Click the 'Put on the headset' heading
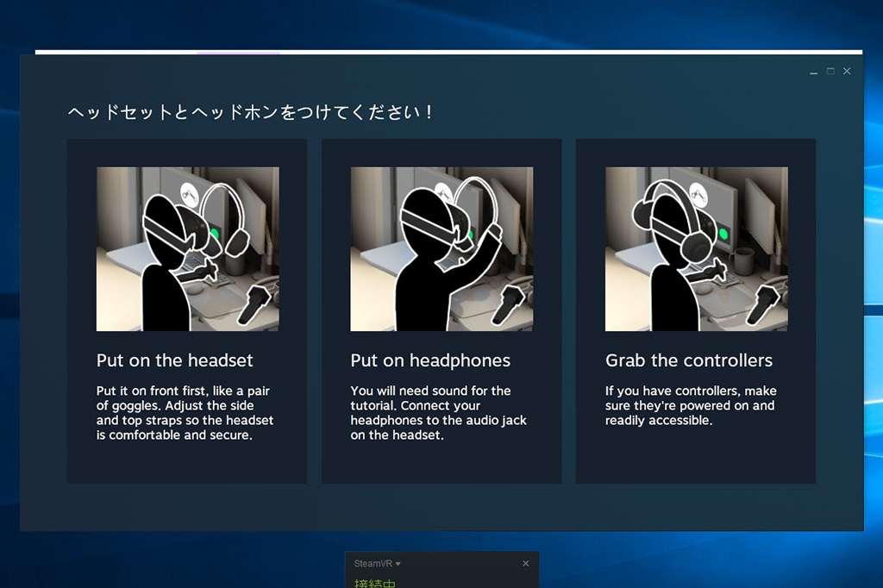Screen dimensions: 883x588 [174, 360]
